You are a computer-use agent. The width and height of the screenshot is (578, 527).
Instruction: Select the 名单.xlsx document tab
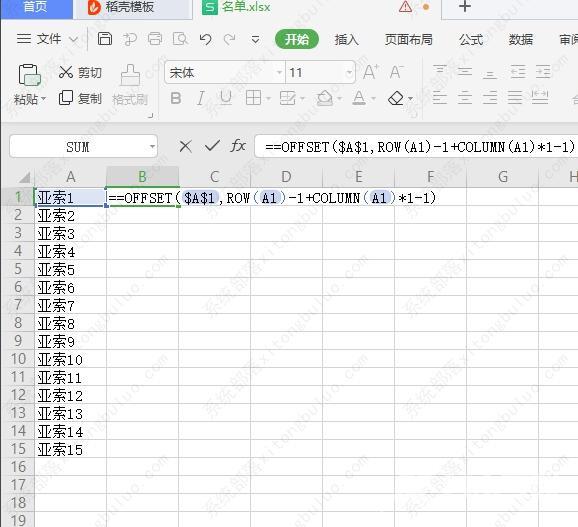coord(246,7)
